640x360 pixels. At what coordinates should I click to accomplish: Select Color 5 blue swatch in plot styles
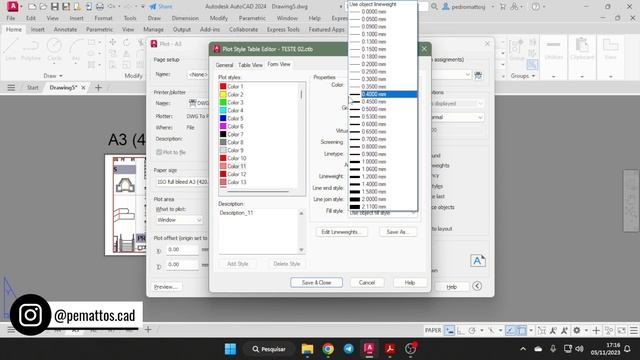[x=223, y=118]
